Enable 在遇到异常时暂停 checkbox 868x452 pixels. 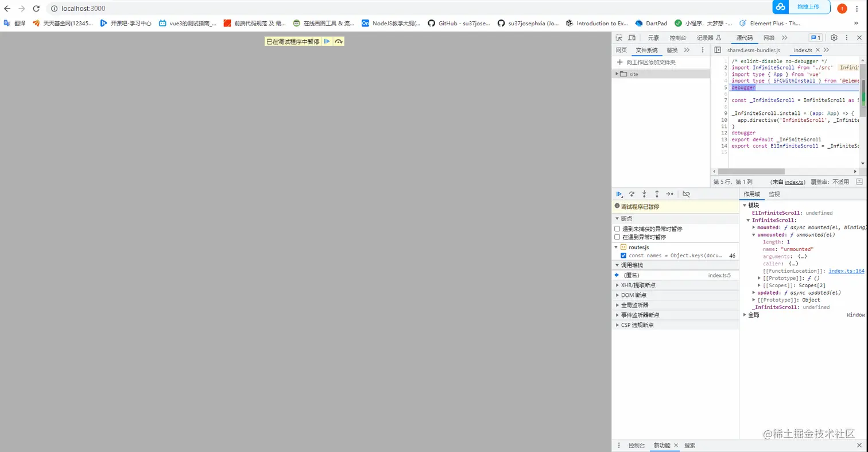tap(617, 237)
